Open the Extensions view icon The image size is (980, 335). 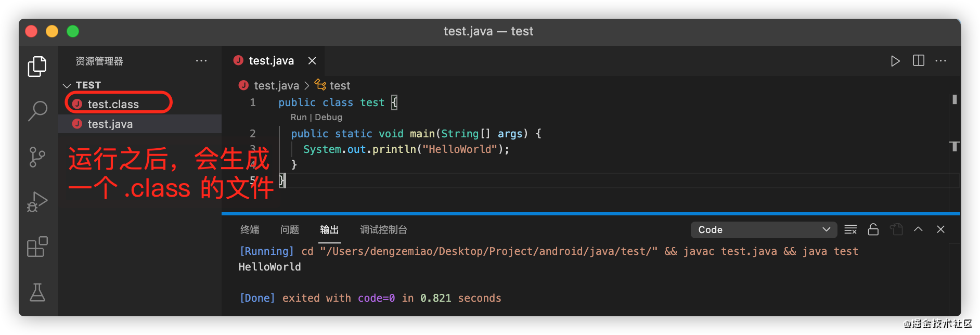(x=37, y=247)
